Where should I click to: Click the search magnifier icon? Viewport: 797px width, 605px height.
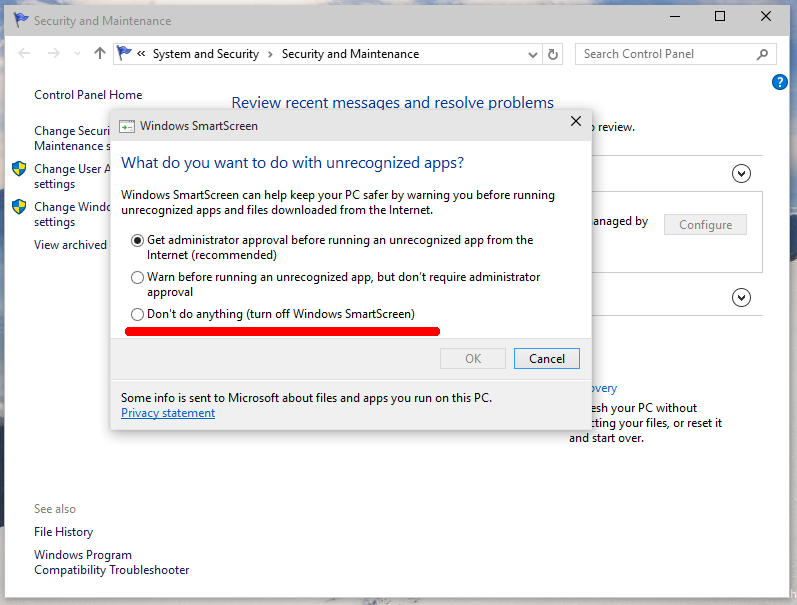coord(763,54)
